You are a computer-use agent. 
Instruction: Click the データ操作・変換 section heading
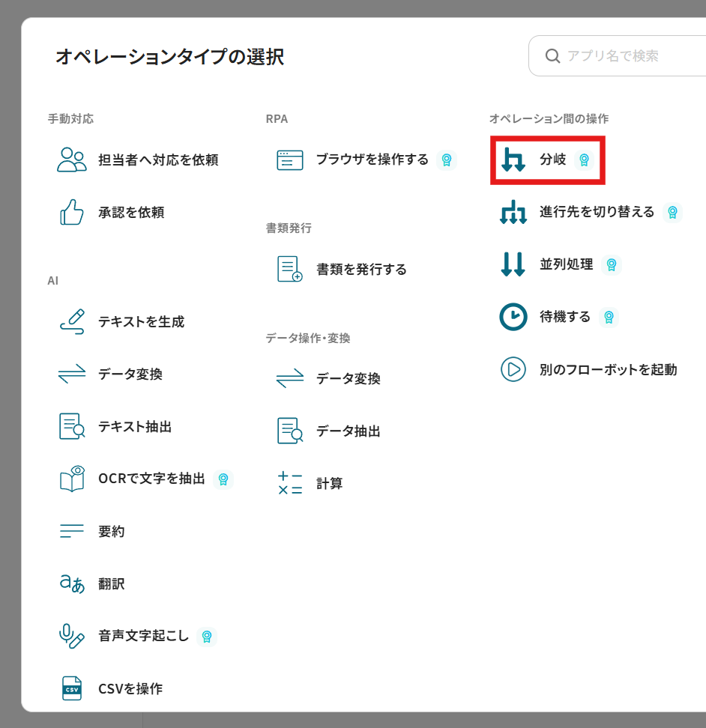point(307,338)
